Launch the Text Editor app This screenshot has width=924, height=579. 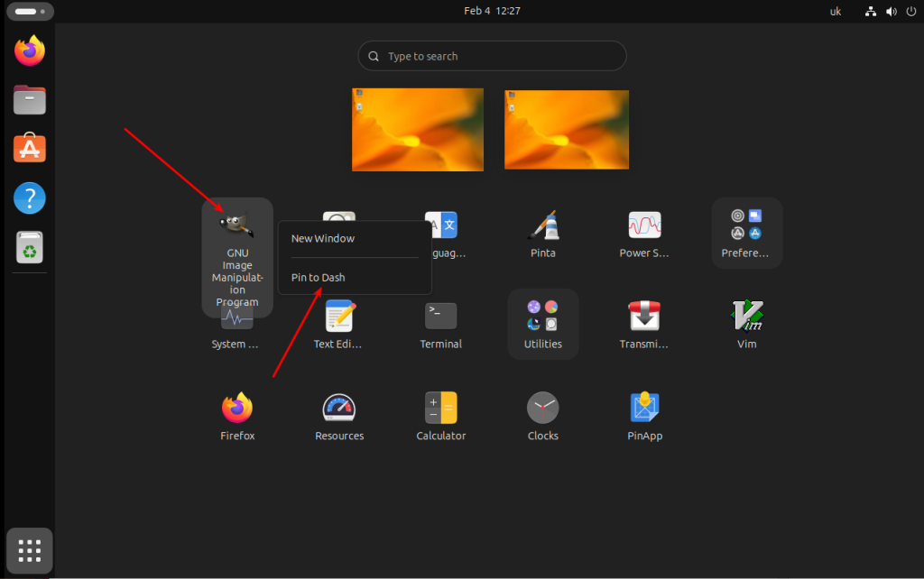[x=339, y=317]
